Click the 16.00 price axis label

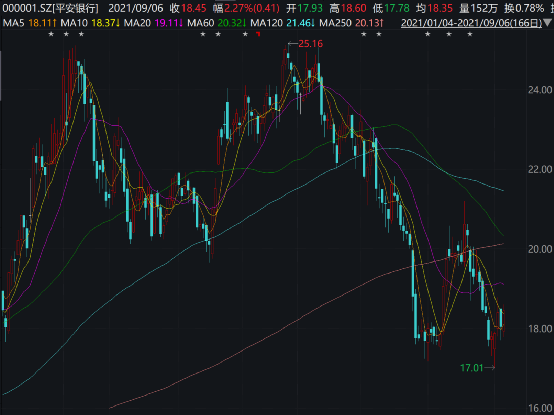tap(540, 408)
